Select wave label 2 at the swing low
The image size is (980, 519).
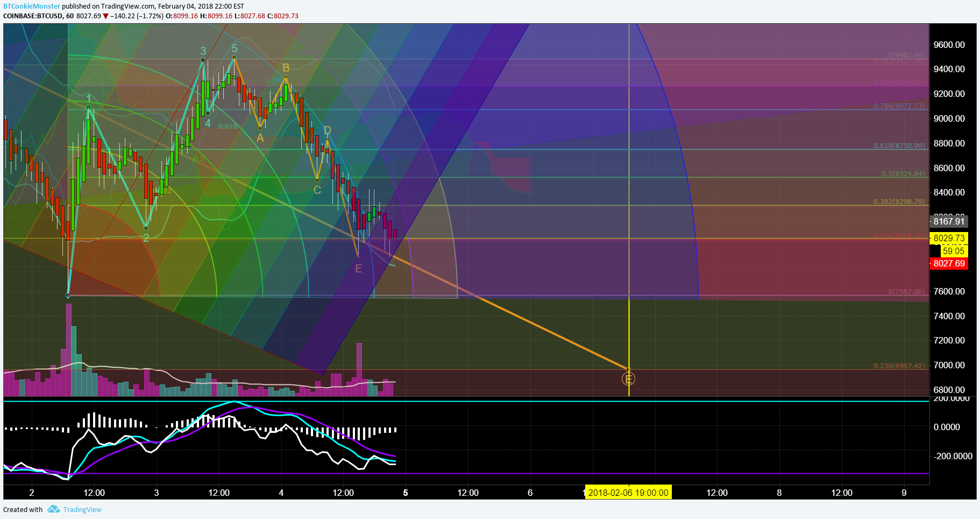146,238
